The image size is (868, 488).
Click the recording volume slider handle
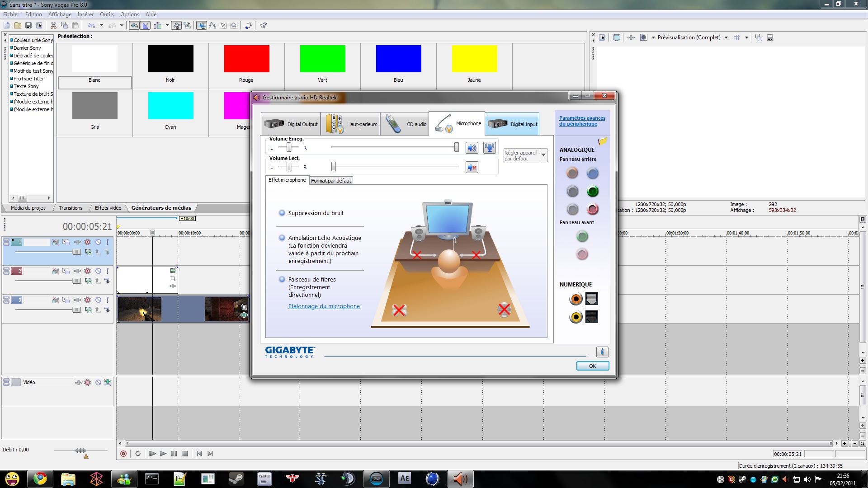457,147
